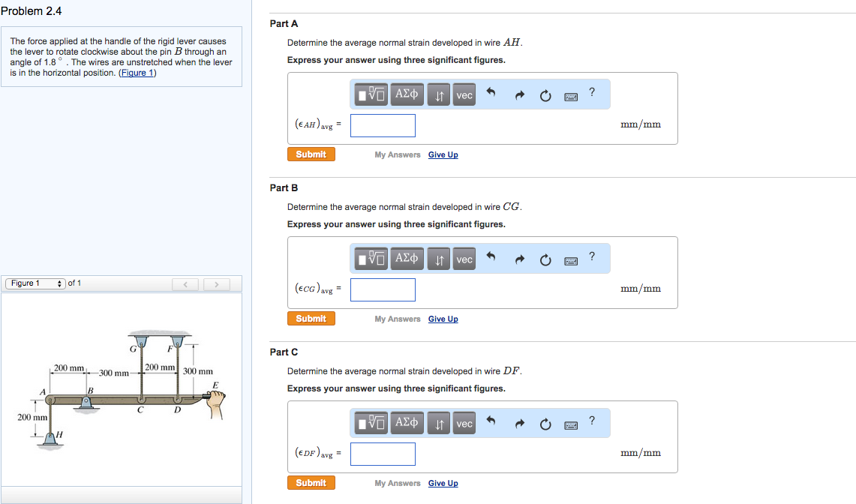
Task: Open the on-screen keyboard icon in Part C
Action: (x=570, y=423)
